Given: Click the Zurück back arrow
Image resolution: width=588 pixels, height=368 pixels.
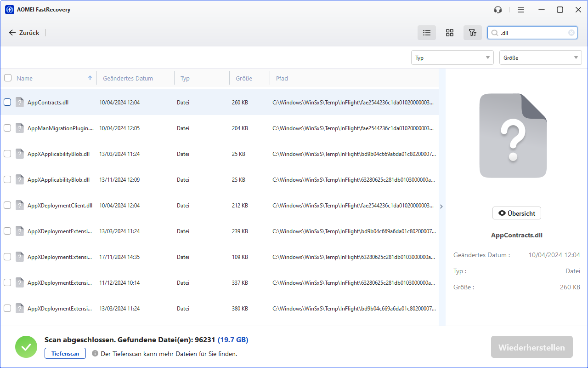Looking at the screenshot, I should pos(12,33).
